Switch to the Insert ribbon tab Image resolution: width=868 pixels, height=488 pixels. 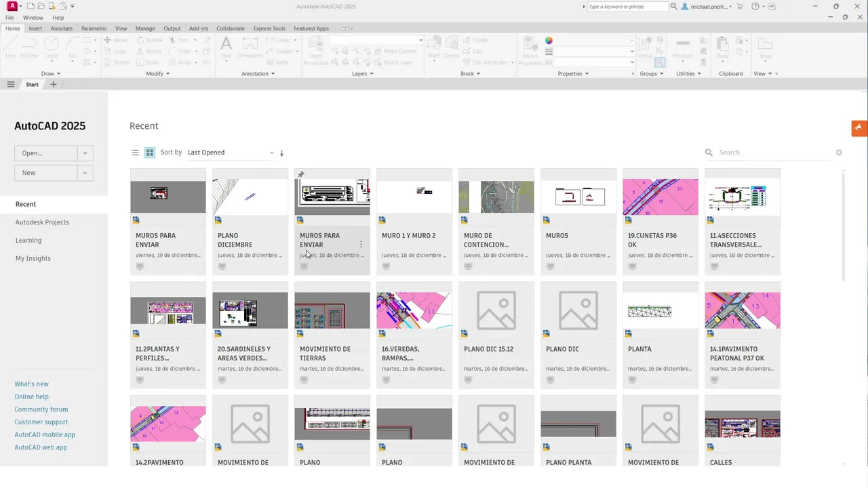(35, 28)
